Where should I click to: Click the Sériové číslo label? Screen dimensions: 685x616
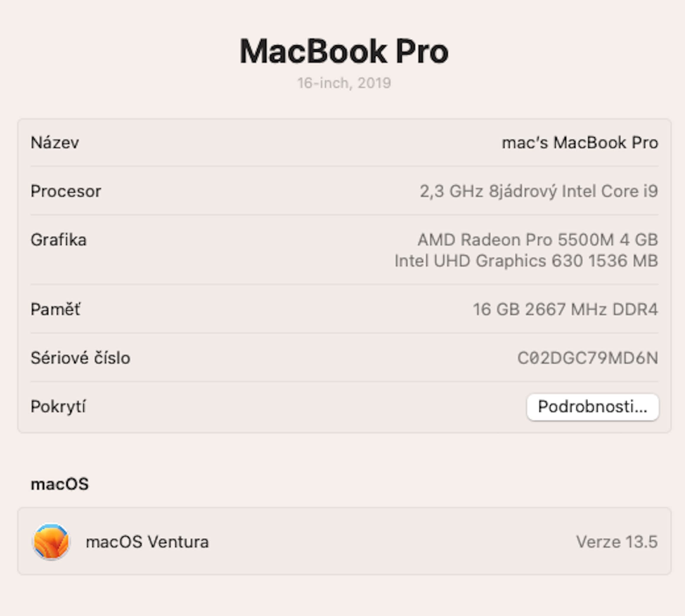(80, 358)
